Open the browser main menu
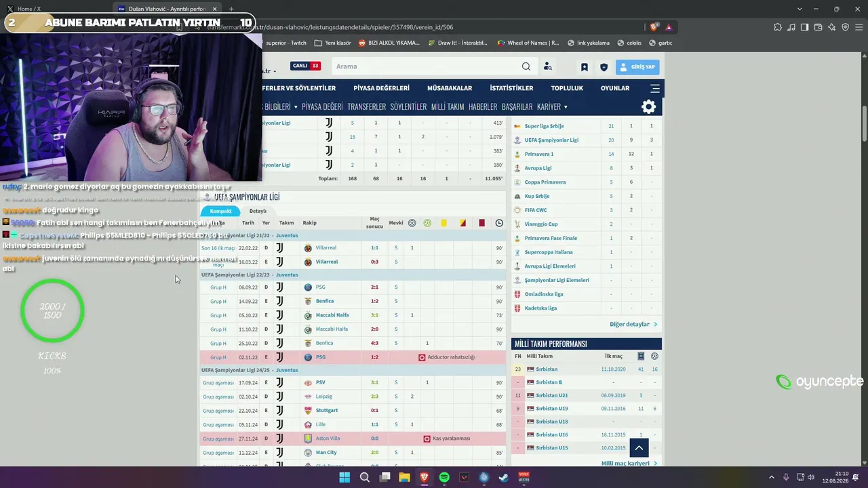Screen dimensions: 868x488 tap(859, 27)
